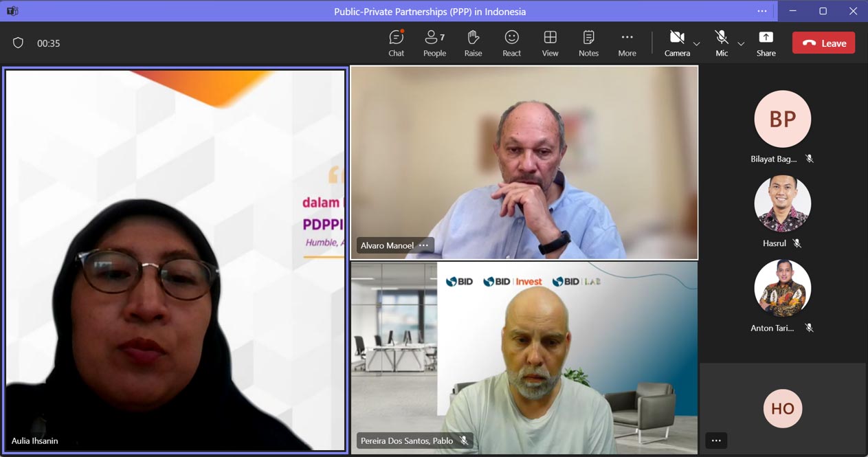Click the shield security icon

pos(19,43)
